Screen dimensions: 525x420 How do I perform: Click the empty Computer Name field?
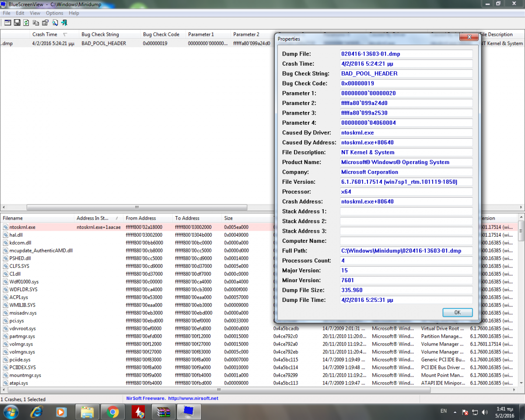click(x=406, y=241)
